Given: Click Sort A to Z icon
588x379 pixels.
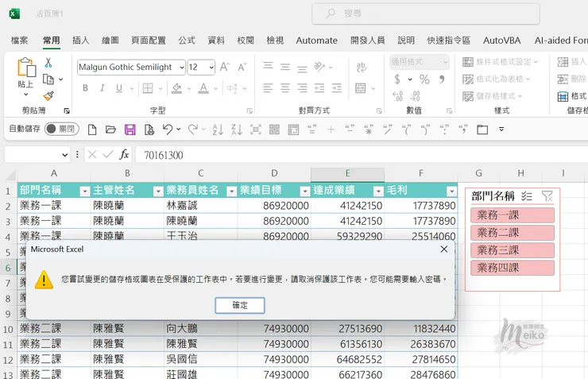Looking at the screenshot, I should tap(218, 130).
